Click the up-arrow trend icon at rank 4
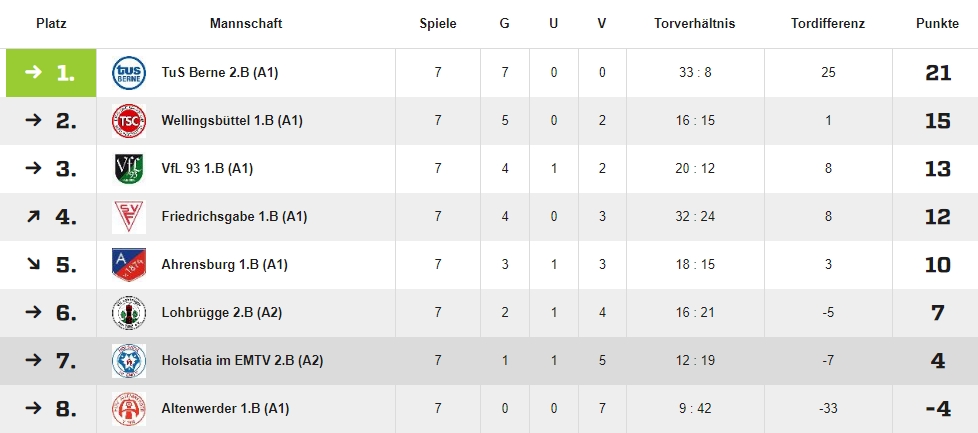 (33, 216)
